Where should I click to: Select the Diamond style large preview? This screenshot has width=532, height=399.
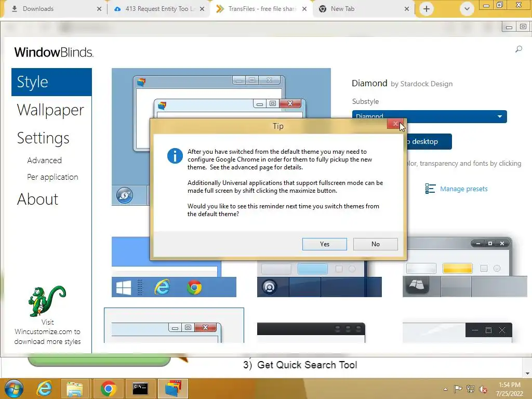pyautogui.click(x=221, y=137)
